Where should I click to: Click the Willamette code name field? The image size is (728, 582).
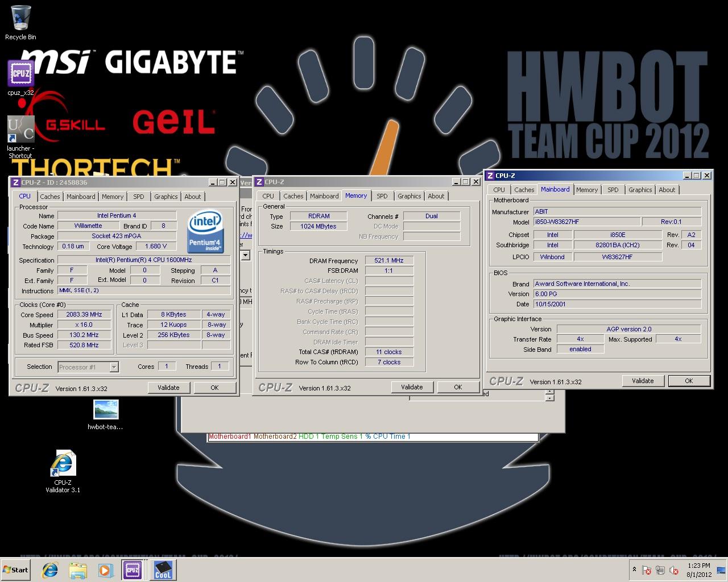coord(88,226)
